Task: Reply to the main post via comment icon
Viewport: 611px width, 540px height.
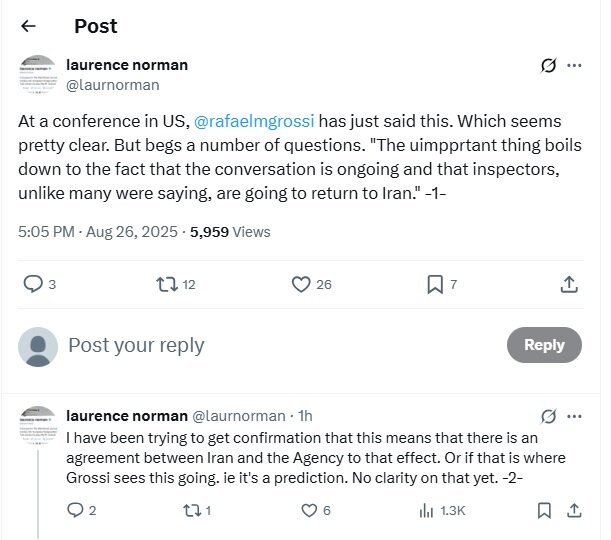Action: [33, 284]
